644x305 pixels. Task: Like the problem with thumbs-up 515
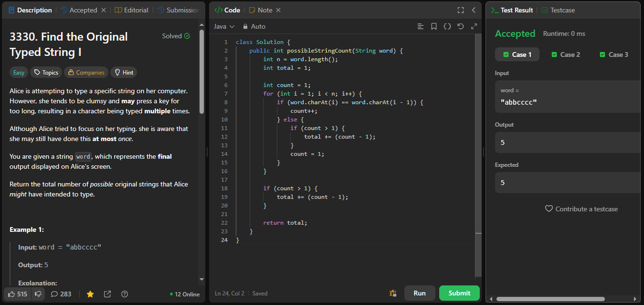[18, 294]
